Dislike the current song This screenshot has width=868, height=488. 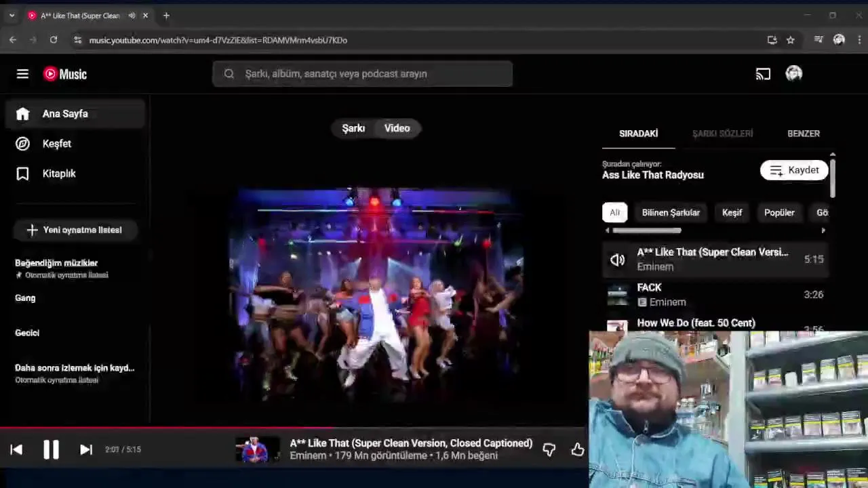[x=549, y=449]
